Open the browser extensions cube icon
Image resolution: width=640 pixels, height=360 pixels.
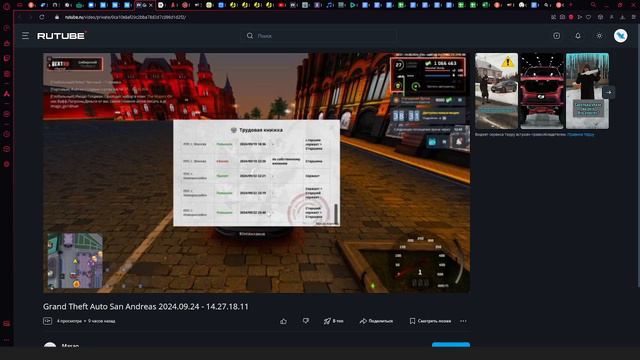(600, 17)
